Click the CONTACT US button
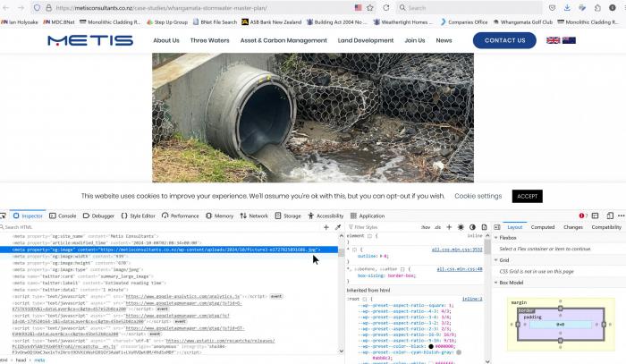This screenshot has height=364, width=626. pos(504,40)
